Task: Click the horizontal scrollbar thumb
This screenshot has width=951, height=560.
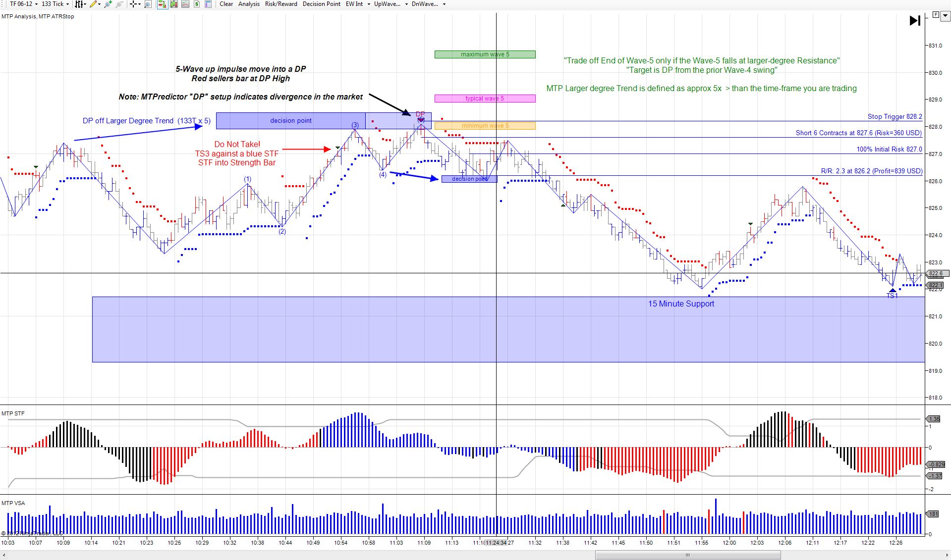Action: 688,555
